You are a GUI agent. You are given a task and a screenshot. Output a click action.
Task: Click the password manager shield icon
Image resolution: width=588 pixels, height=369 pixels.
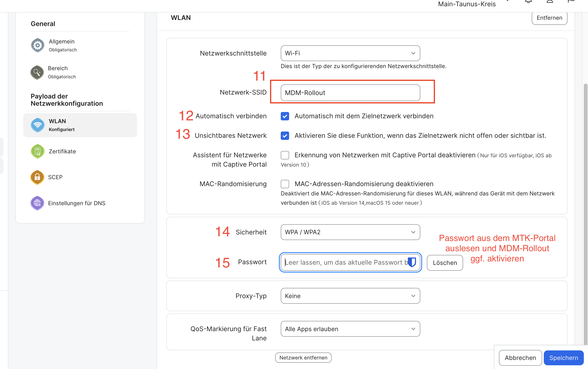[x=412, y=262]
